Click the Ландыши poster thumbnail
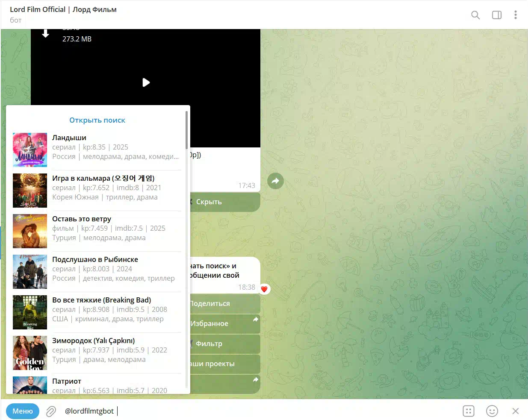Image resolution: width=528 pixels, height=420 pixels. 30,150
